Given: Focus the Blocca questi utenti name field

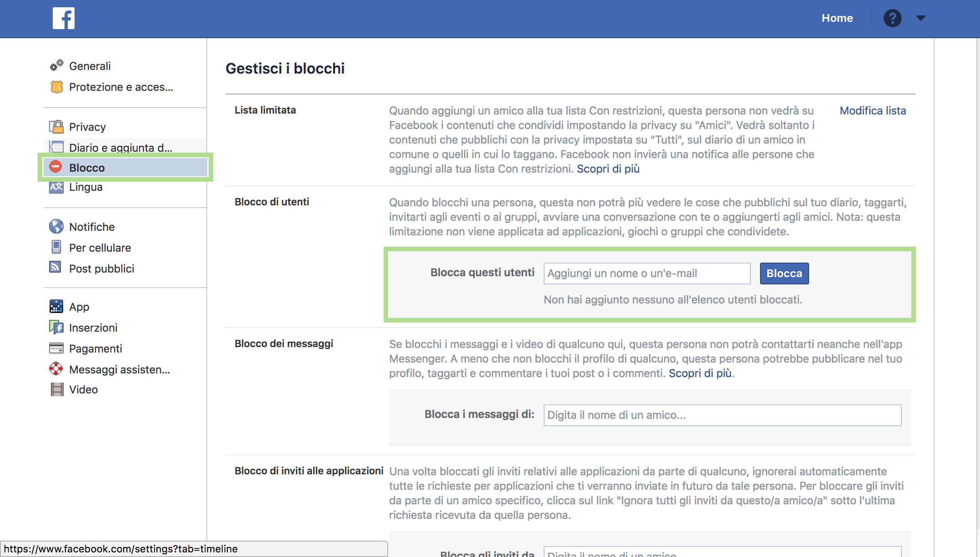Looking at the screenshot, I should pos(646,274).
